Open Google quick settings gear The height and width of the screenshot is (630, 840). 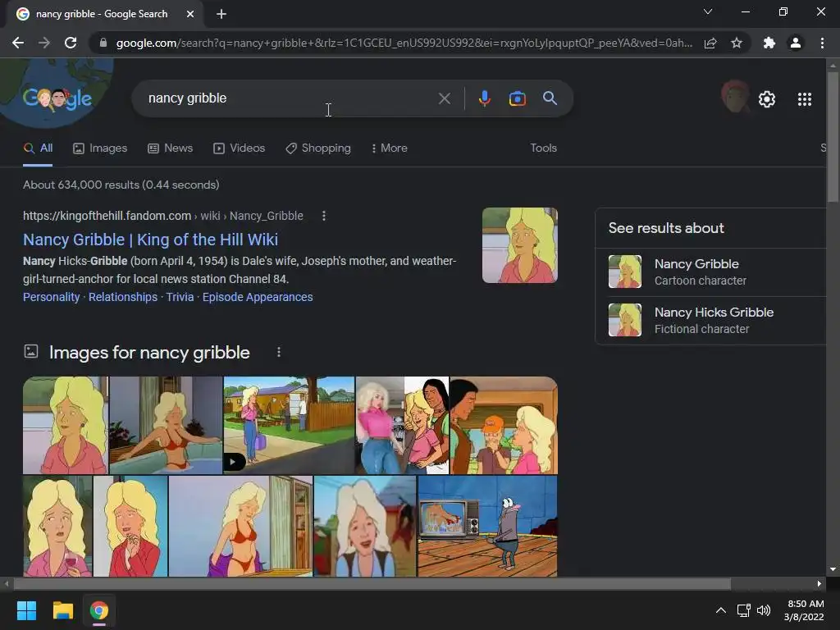767,99
